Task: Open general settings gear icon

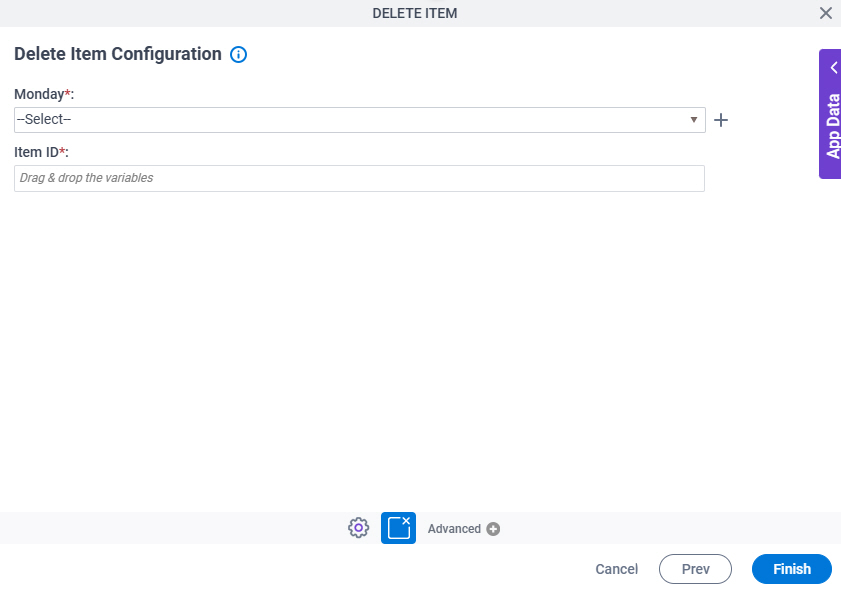Action: (358, 528)
